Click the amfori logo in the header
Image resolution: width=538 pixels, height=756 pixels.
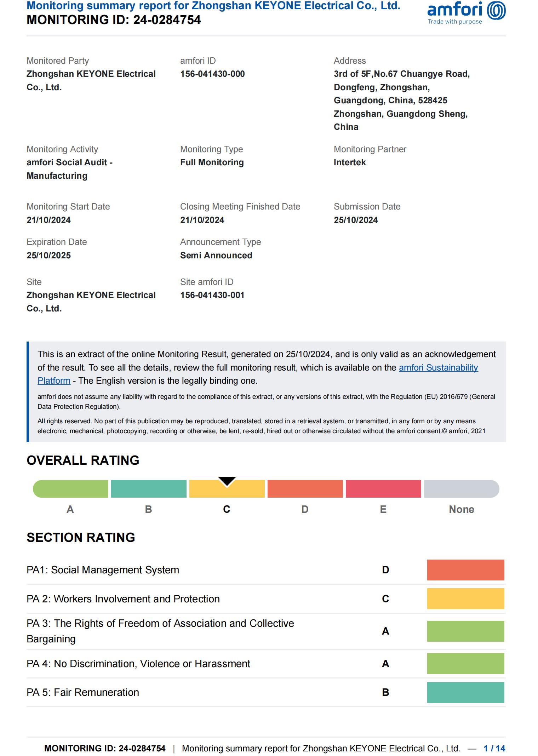(x=466, y=13)
